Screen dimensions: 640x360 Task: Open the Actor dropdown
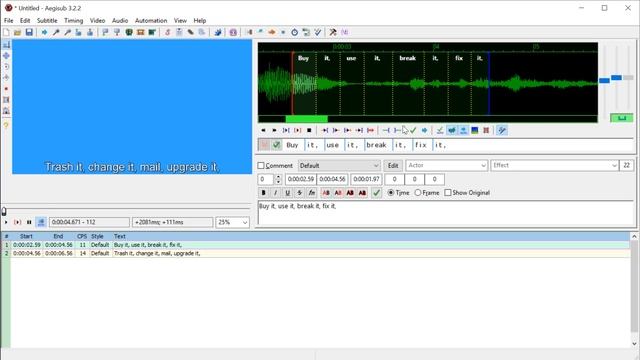click(447, 165)
